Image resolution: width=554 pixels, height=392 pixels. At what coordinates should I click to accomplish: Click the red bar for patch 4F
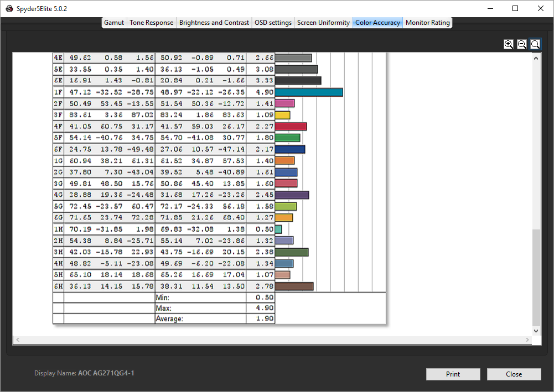click(291, 127)
